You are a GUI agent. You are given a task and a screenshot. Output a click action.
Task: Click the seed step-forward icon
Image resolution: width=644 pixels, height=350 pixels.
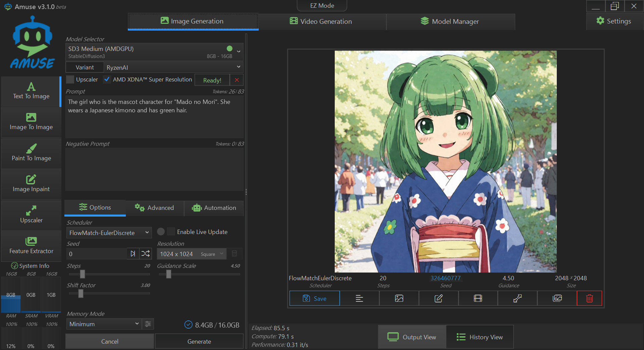click(x=133, y=254)
